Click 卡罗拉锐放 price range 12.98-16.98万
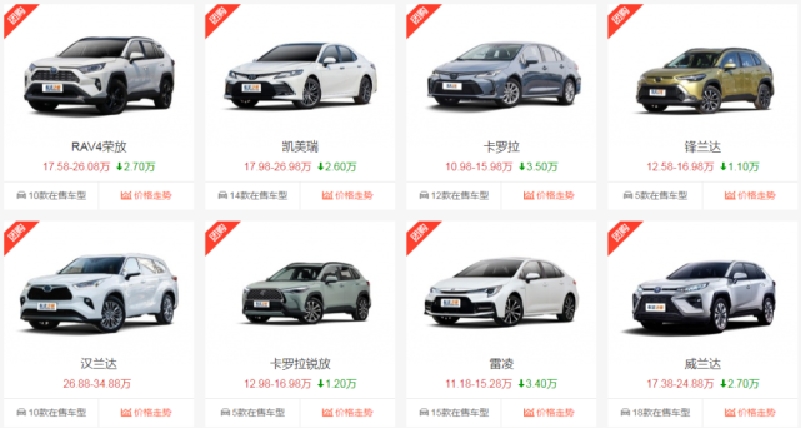The height and width of the screenshot is (428, 802). click(277, 384)
